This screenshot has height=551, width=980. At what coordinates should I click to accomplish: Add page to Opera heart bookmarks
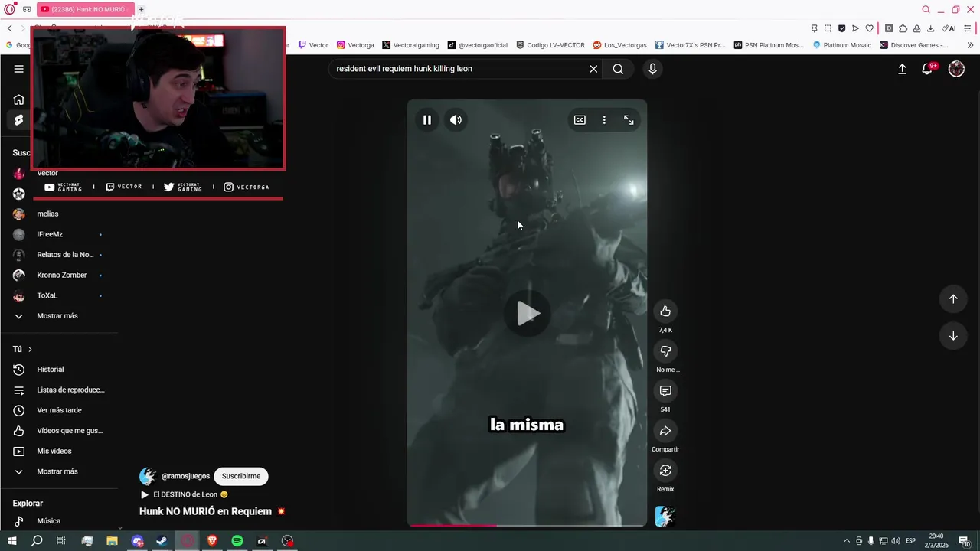(869, 28)
